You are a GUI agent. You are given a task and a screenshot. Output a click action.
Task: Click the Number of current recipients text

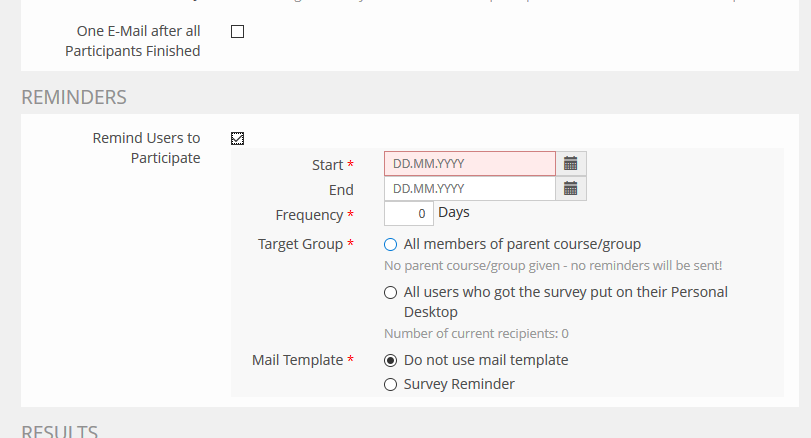coord(476,333)
